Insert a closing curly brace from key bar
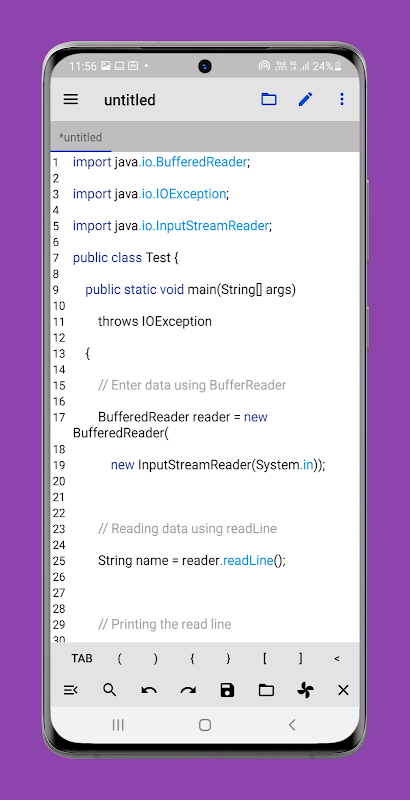 [228, 658]
